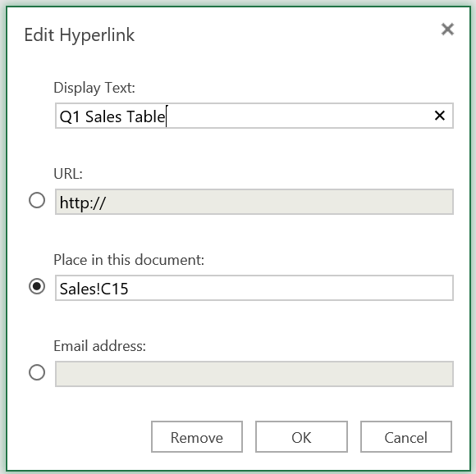
Task: Clear the Display Text field
Action: click(x=440, y=116)
